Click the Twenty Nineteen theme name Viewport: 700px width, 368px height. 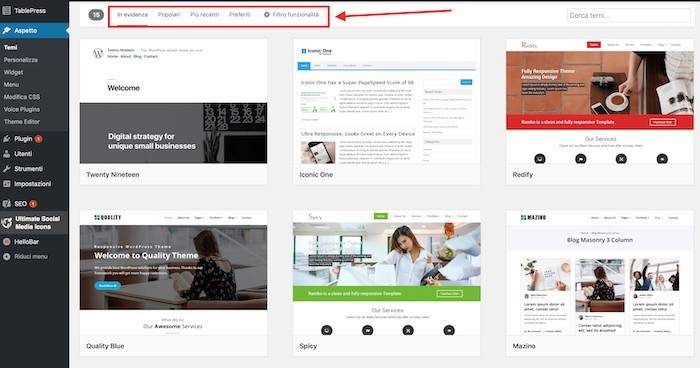tap(113, 175)
